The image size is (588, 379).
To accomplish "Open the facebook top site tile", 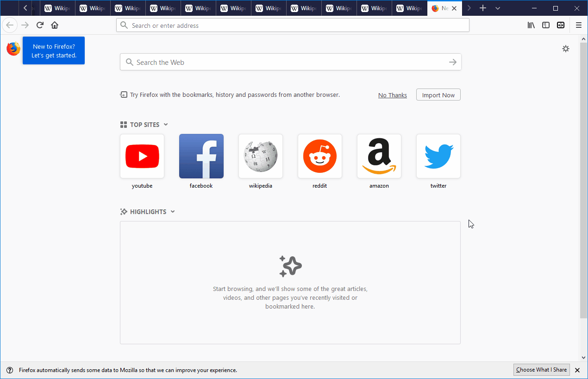I will point(201,156).
